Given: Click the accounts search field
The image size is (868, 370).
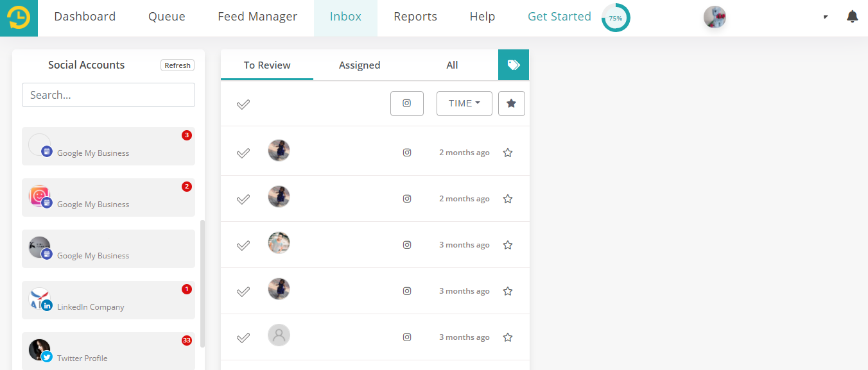Looking at the screenshot, I should tap(108, 94).
